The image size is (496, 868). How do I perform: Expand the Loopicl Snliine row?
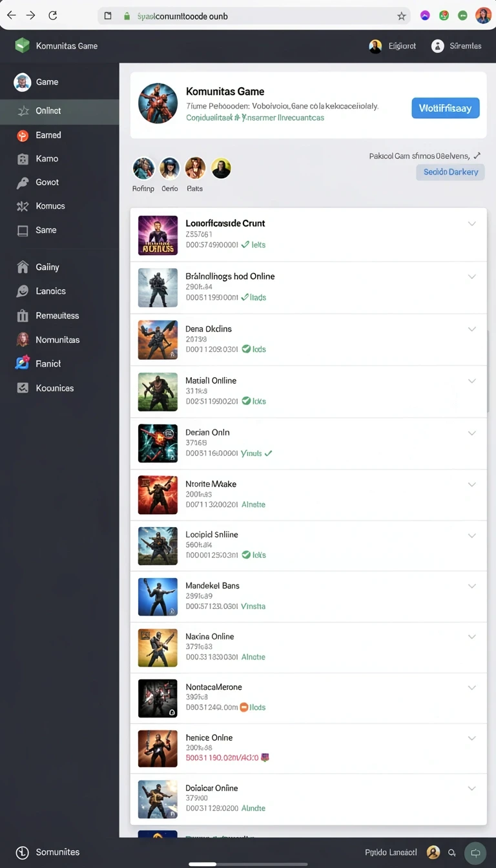(471, 535)
